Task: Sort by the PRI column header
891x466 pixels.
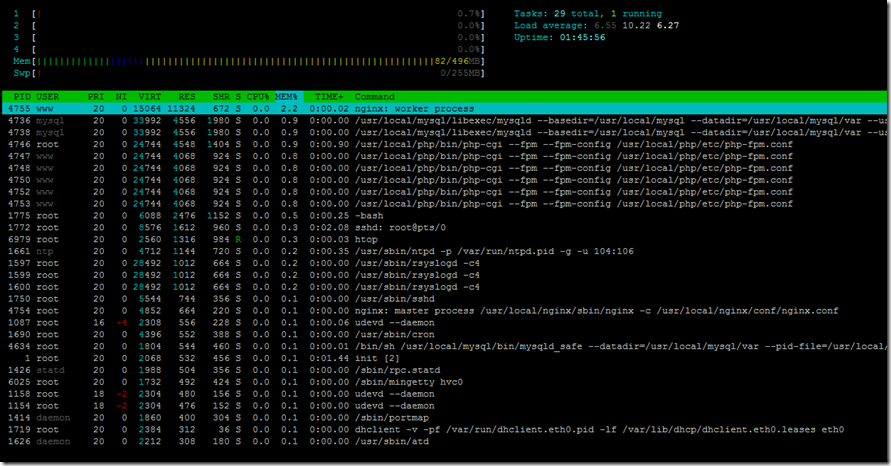Action: point(96,97)
